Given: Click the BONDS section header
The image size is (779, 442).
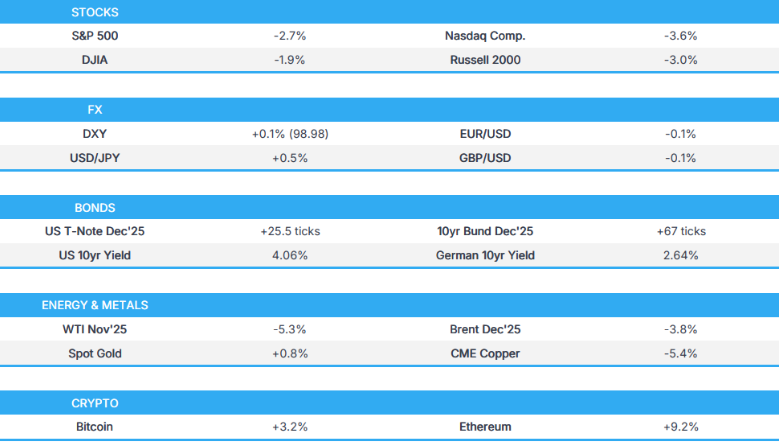Looking at the screenshot, I should click(x=95, y=208).
